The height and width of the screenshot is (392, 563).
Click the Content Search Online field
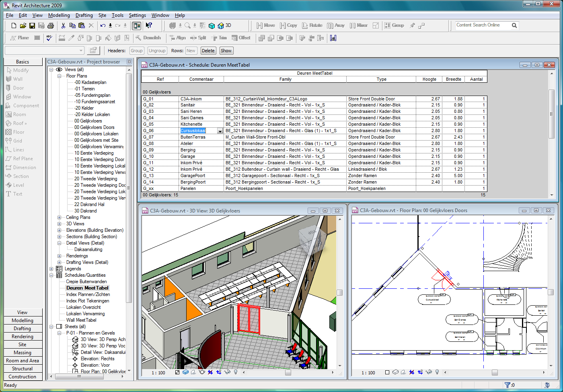click(x=483, y=25)
